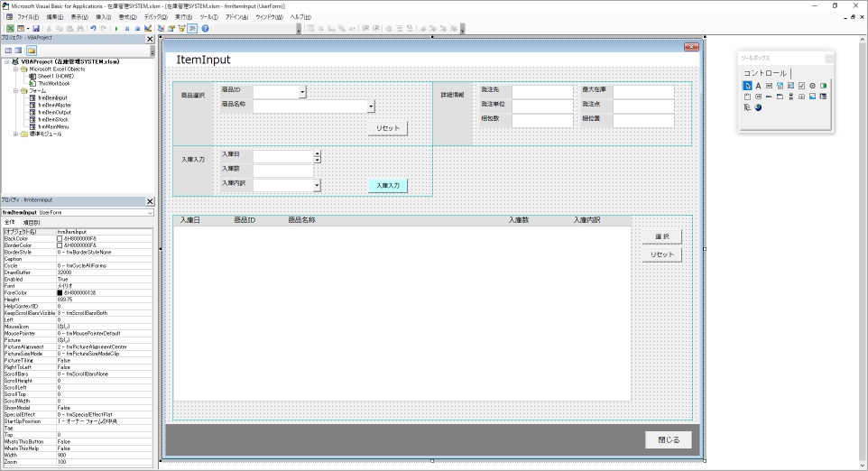Click the blue Help question mark icon
868x471 pixels.
(205, 28)
